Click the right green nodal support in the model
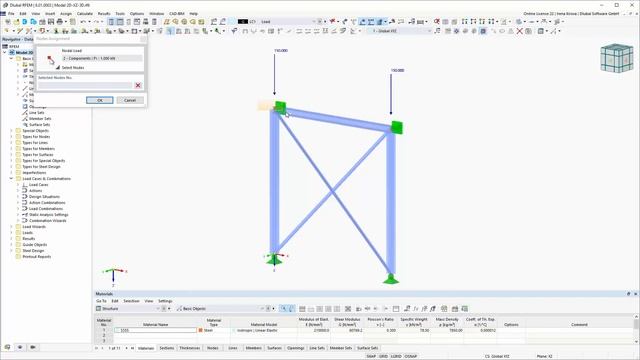640x360 pixels. 391,279
